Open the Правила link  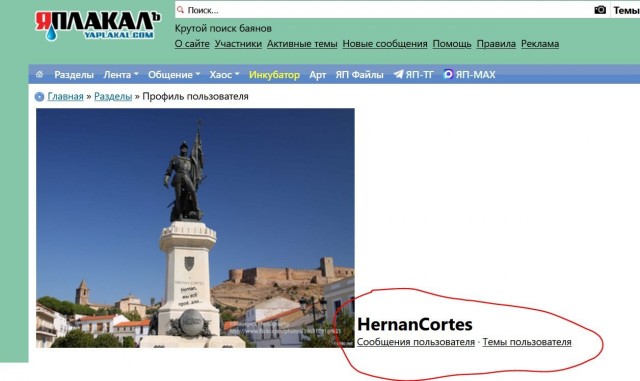[496, 44]
